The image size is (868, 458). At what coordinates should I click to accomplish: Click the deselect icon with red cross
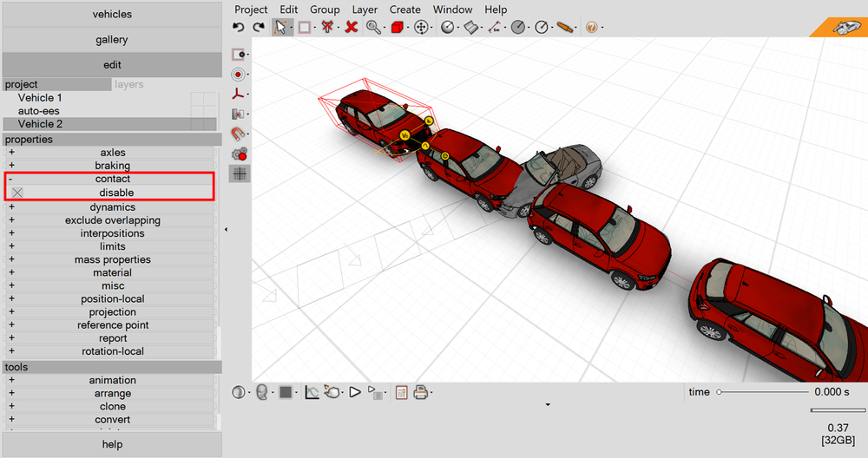point(327,27)
